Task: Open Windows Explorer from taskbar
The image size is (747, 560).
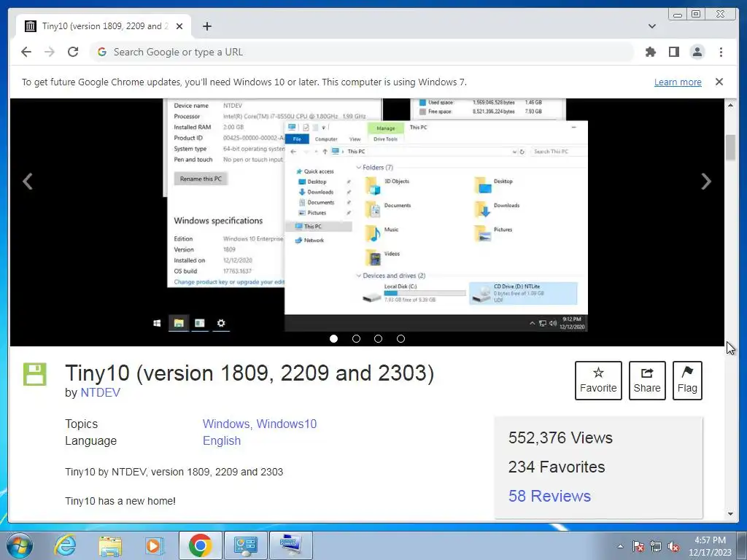Action: (109, 545)
